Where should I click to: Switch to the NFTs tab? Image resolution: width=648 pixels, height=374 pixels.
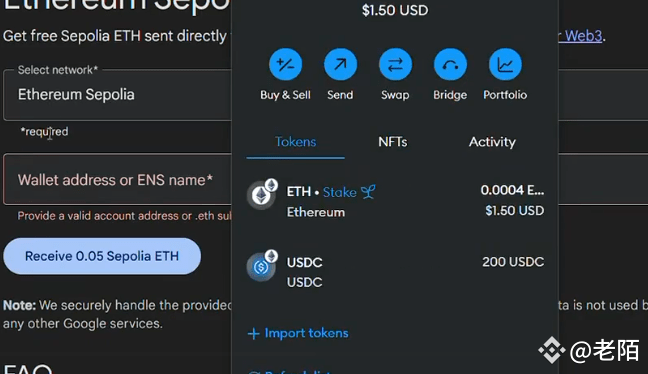click(393, 142)
